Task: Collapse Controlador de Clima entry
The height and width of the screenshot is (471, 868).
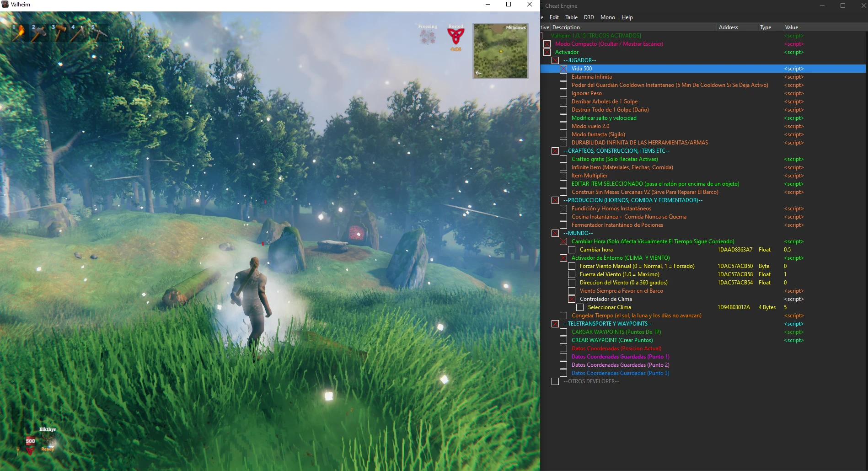Action: pyautogui.click(x=572, y=299)
